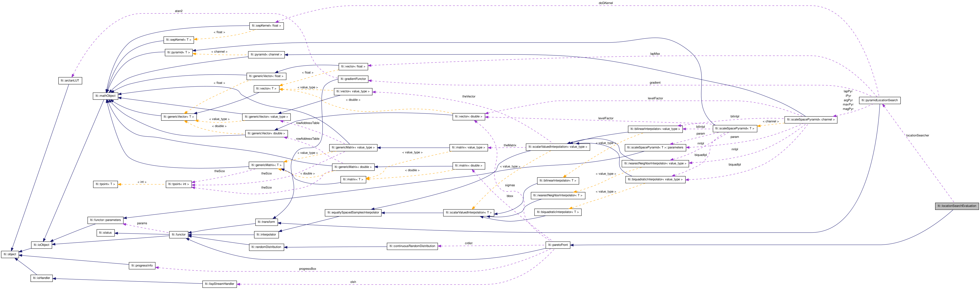Click the sigmas edge label
Viewport: 980px width, 289px height.
point(510,185)
